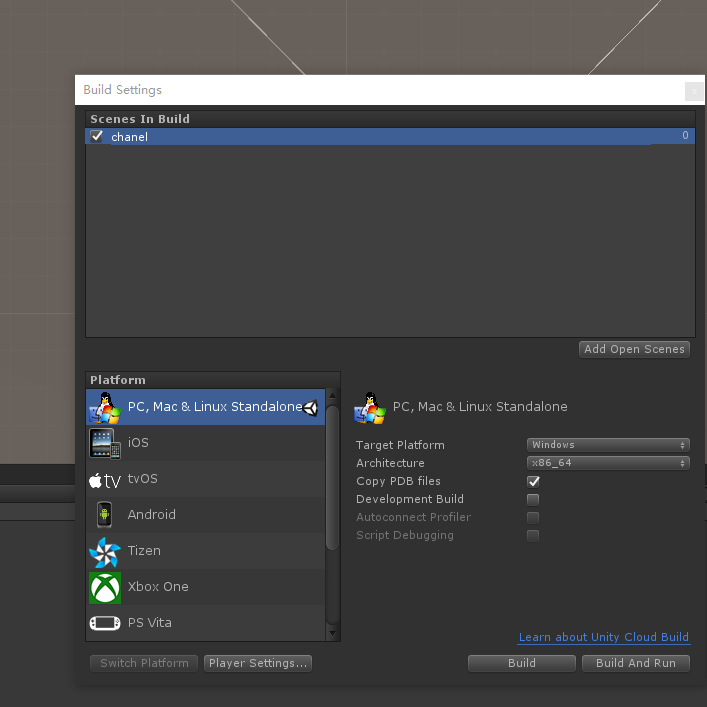The height and width of the screenshot is (707, 707).
Task: Click the PC, Mac & Linux Standalone details heading
Action: 480,407
